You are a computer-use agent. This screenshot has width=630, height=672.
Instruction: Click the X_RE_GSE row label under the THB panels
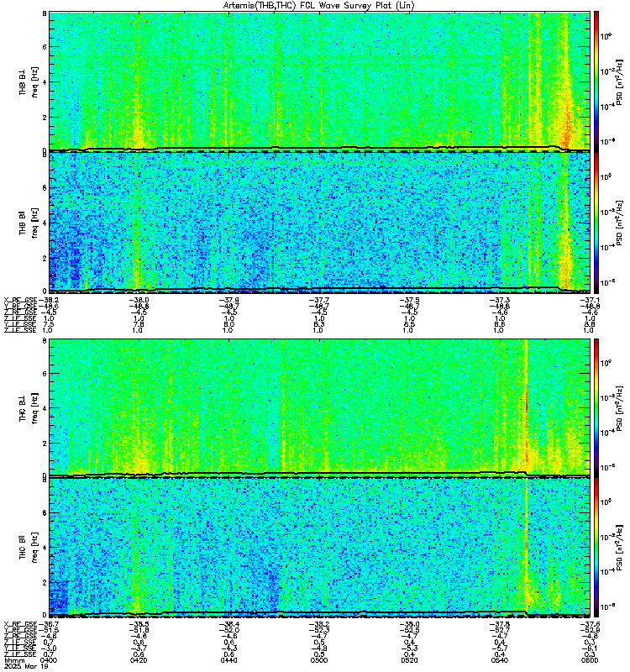(x=20, y=300)
